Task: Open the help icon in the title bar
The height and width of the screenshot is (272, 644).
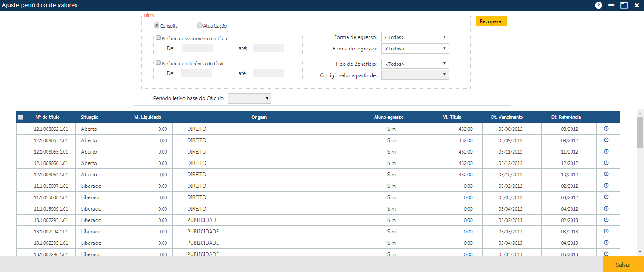Action: [598, 5]
